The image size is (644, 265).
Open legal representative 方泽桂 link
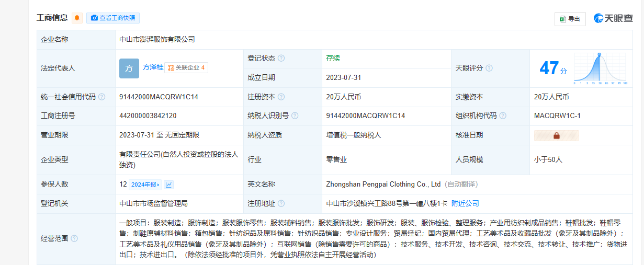coord(153,67)
